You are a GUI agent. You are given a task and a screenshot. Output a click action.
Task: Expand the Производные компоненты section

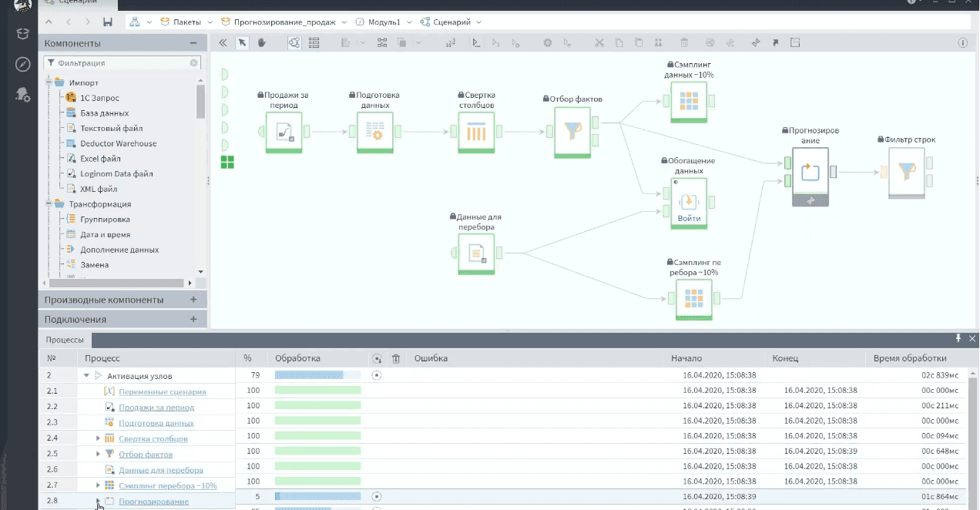193,300
